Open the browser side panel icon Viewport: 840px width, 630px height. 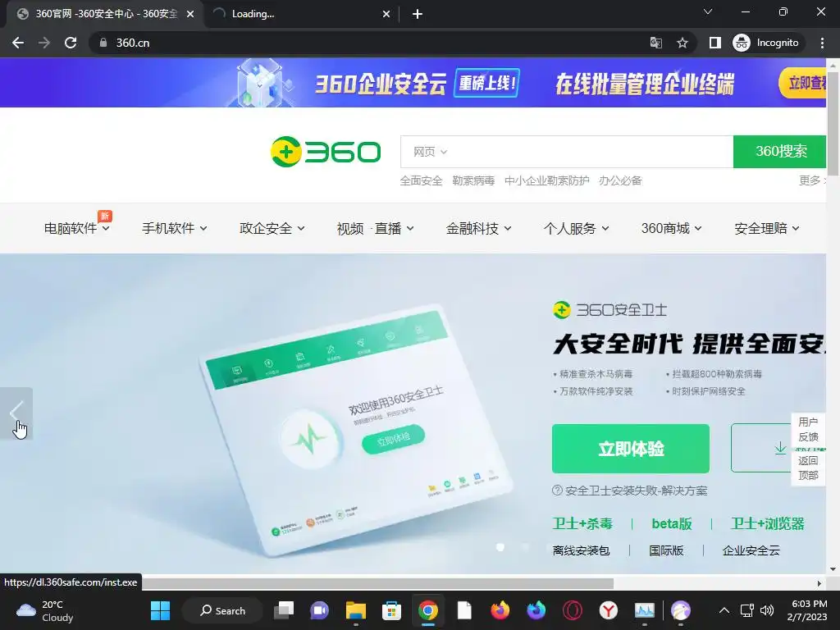[x=715, y=43]
